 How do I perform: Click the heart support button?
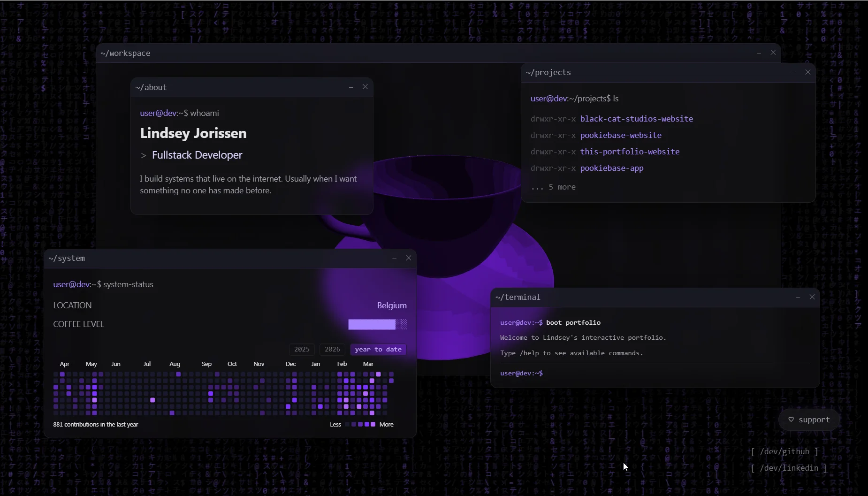[809, 420]
